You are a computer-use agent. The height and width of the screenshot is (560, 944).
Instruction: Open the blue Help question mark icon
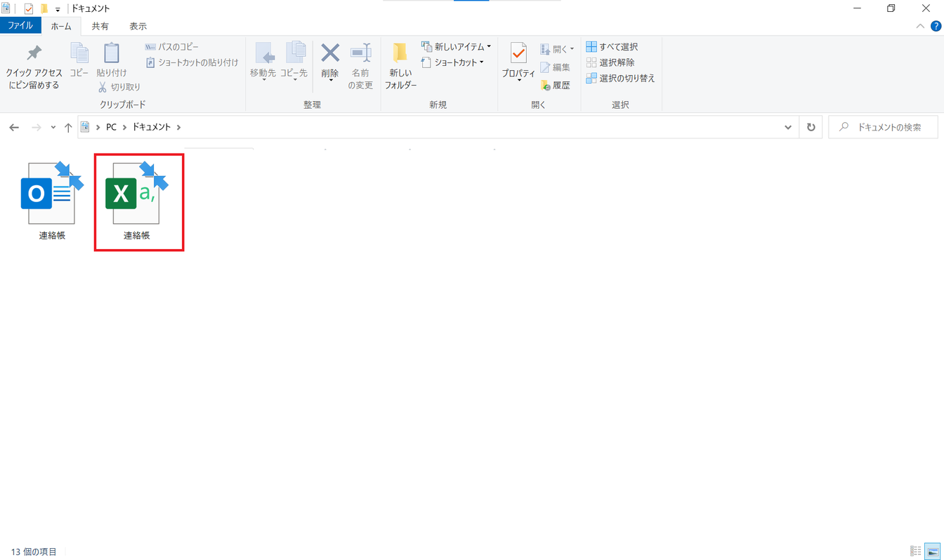[935, 26]
